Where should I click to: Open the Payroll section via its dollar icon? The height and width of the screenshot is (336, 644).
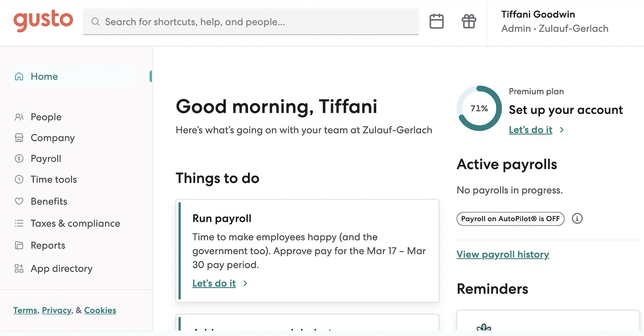[x=18, y=158]
